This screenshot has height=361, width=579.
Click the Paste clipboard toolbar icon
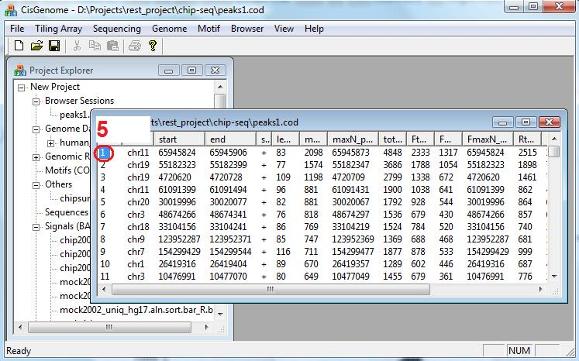[113, 46]
